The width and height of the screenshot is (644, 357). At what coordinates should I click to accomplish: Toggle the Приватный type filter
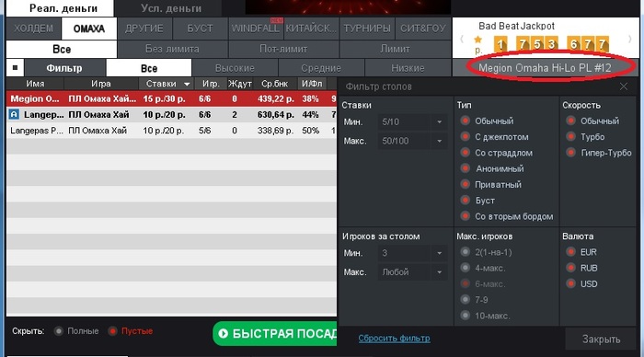click(465, 184)
